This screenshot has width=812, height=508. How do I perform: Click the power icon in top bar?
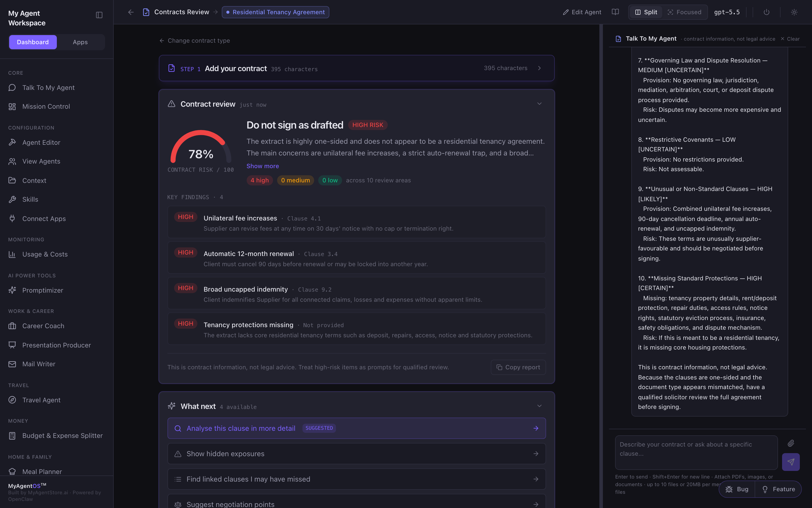coord(766,12)
